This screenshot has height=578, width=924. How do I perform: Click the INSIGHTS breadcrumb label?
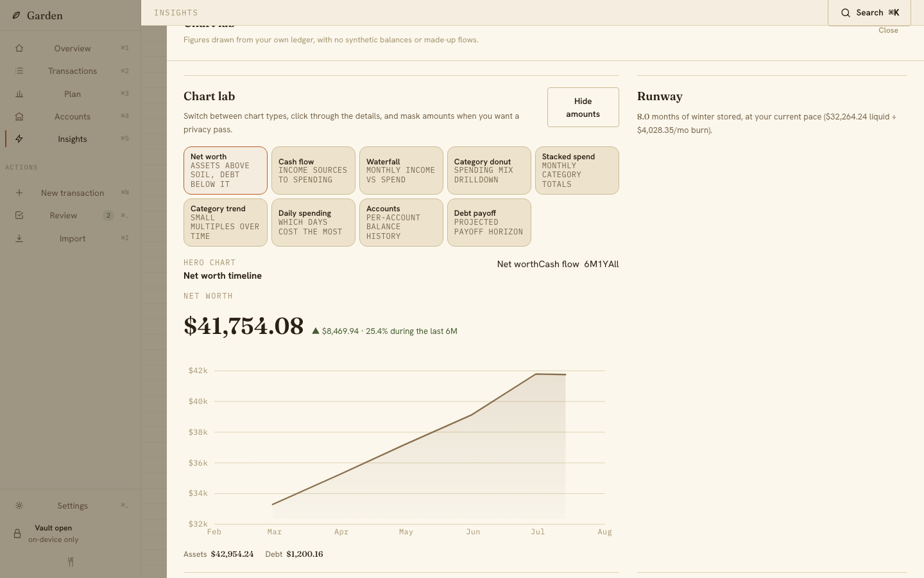click(x=176, y=12)
